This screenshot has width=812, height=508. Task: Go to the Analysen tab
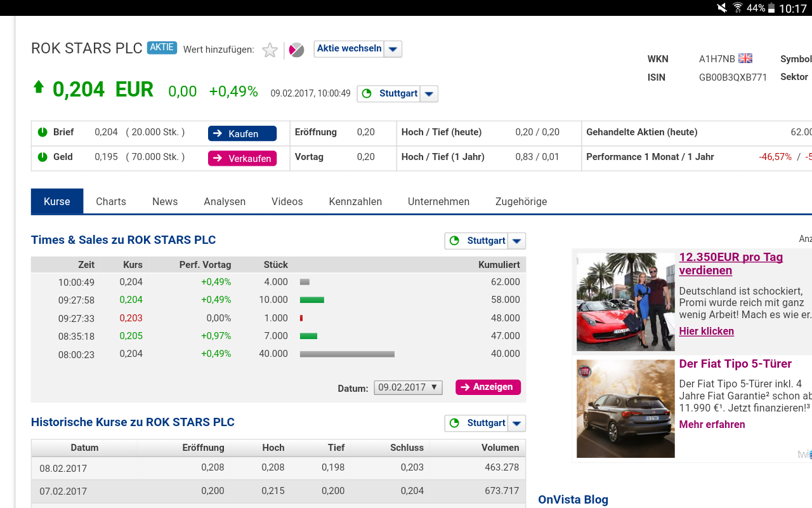(x=225, y=201)
